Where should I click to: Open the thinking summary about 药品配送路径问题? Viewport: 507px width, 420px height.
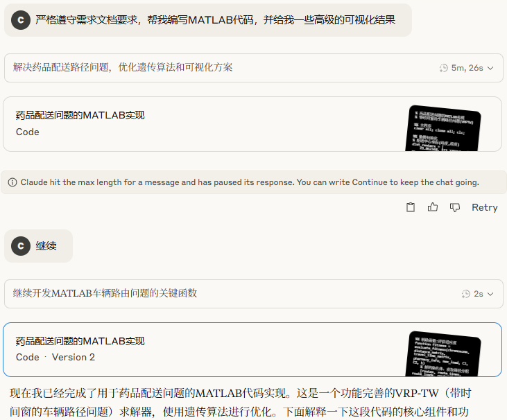click(x=254, y=68)
